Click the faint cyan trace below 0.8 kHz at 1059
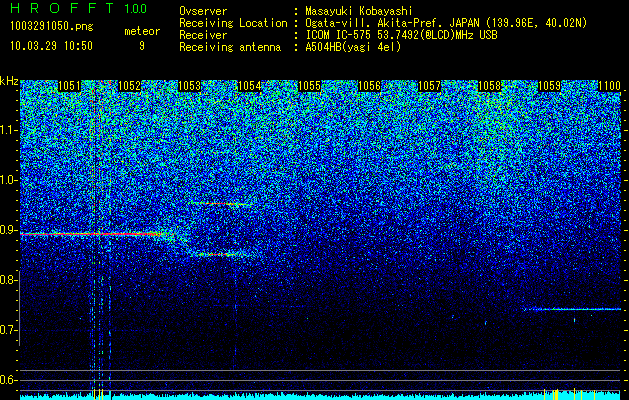This screenshot has width=629, height=400. pos(572,309)
